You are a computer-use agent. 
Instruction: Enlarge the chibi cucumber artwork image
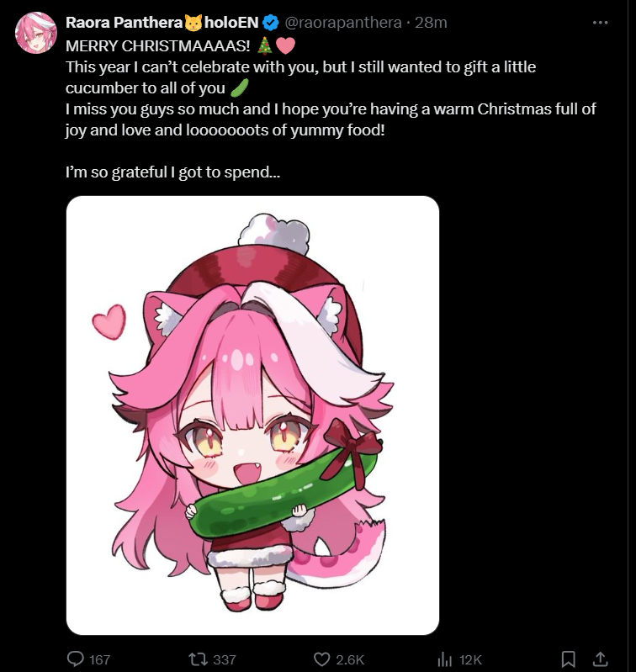(x=253, y=415)
